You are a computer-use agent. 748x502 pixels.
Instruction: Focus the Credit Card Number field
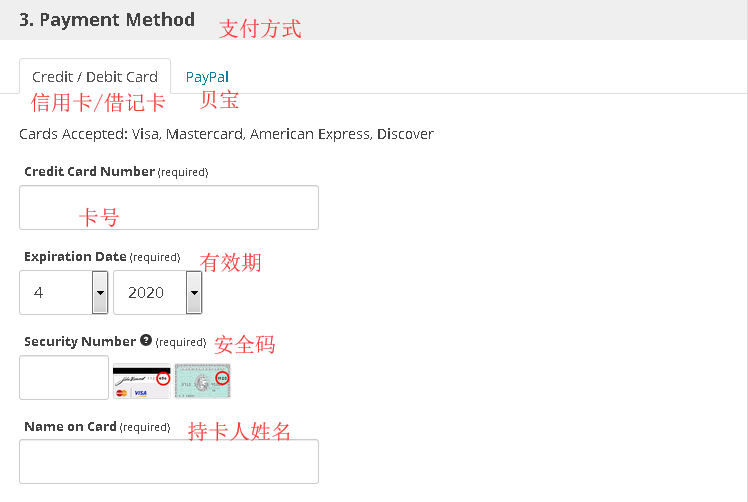169,208
